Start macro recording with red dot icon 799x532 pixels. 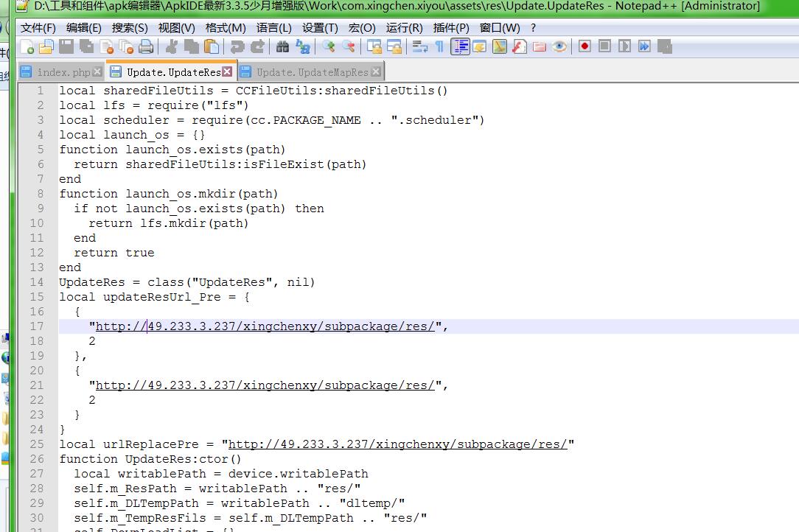pos(585,46)
